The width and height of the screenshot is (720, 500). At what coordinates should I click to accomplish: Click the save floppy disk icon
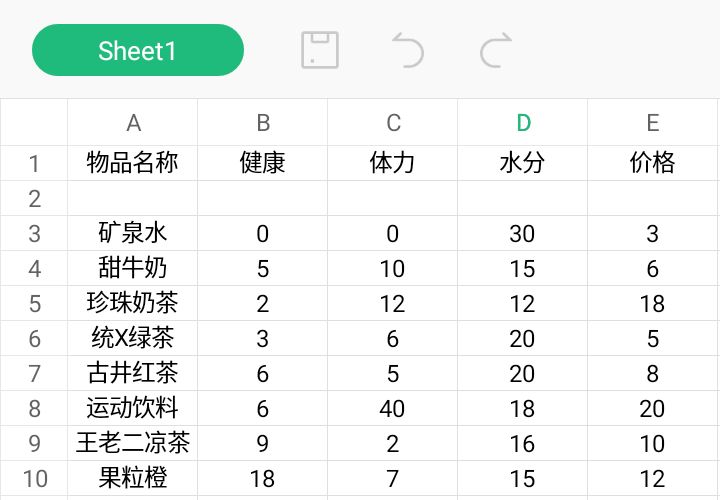pos(320,50)
